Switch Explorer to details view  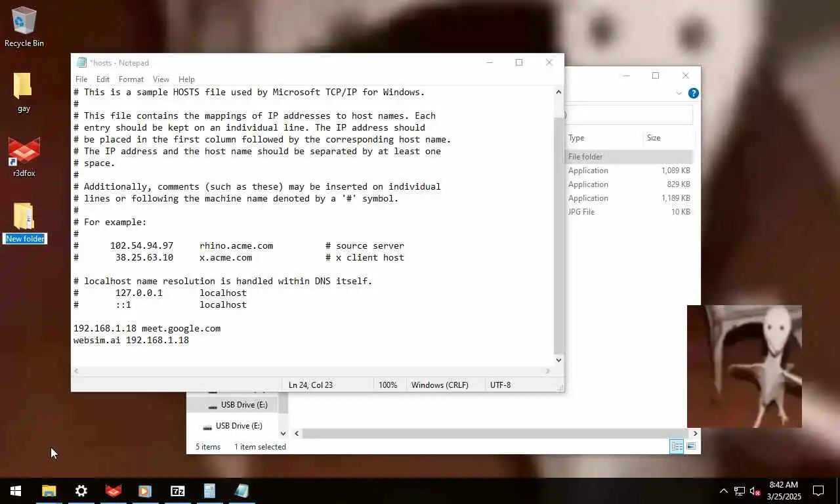(676, 446)
